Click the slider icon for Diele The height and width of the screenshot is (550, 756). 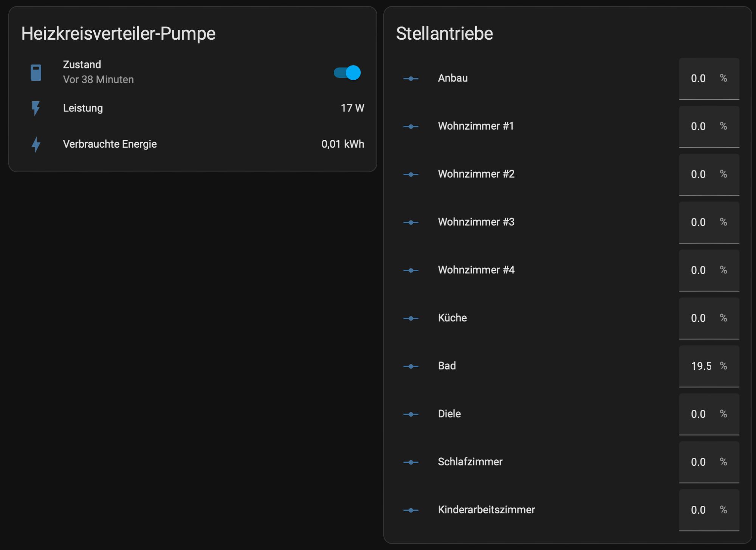click(x=411, y=414)
